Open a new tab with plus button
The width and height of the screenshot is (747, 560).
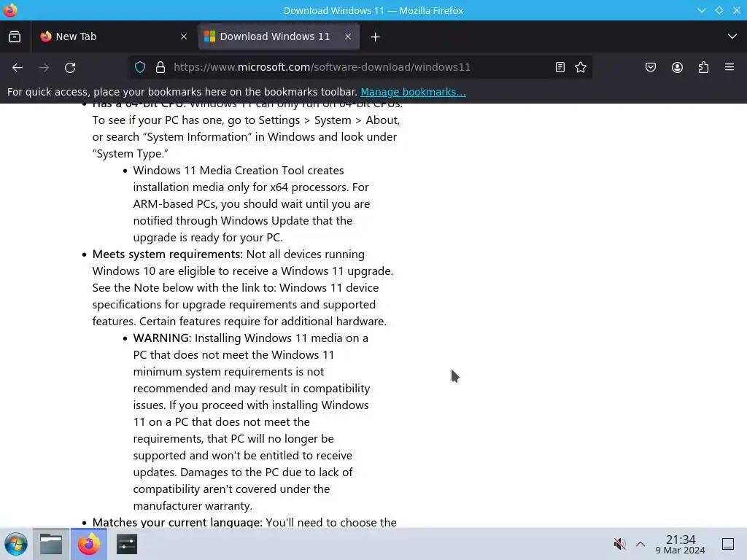pos(375,36)
